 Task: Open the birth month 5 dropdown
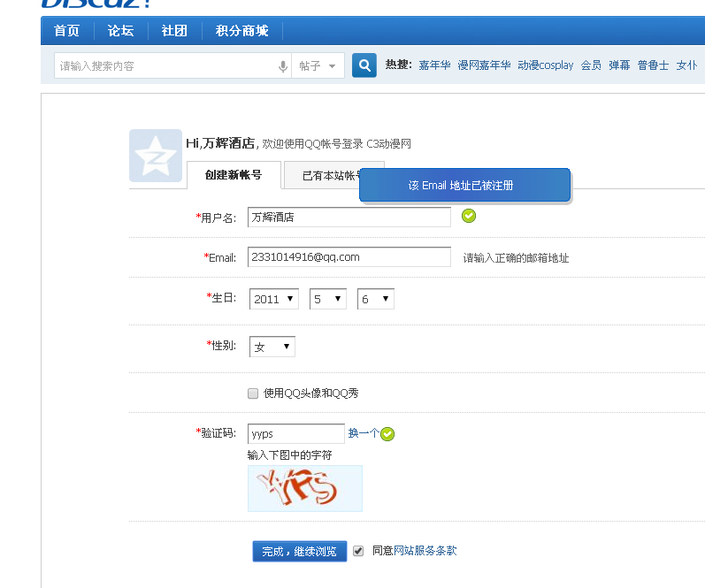point(328,299)
